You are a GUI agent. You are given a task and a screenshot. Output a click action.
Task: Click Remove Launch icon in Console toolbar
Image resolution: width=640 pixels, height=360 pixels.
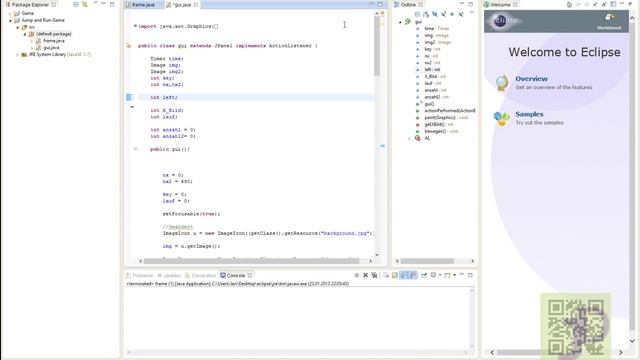click(x=366, y=276)
